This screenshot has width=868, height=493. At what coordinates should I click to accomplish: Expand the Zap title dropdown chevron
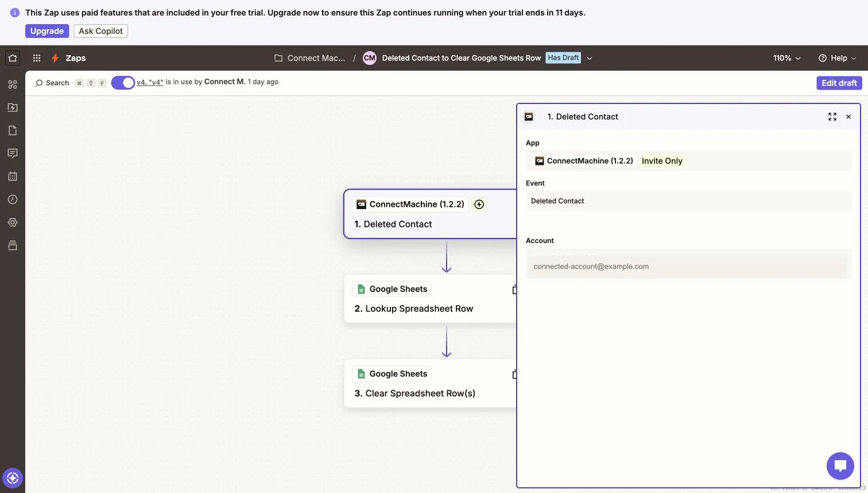click(590, 58)
